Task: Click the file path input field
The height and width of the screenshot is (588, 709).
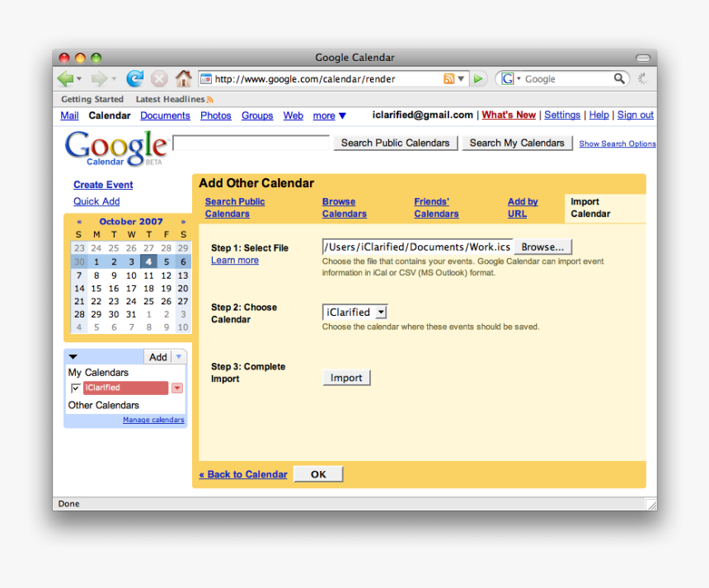Action: (x=418, y=247)
